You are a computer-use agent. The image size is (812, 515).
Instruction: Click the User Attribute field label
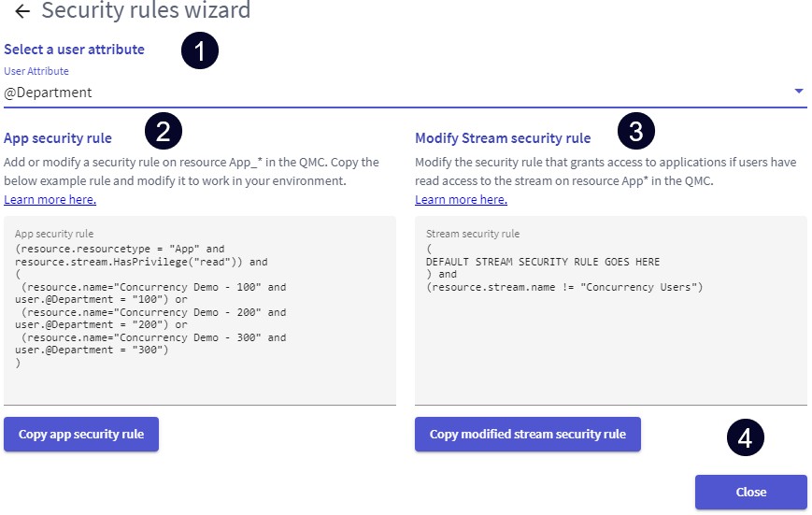click(36, 71)
